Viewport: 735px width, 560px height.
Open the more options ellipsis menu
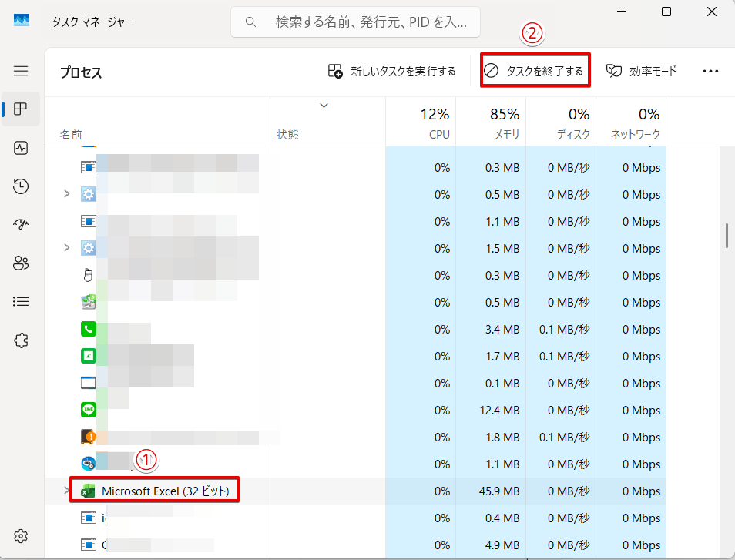710,71
